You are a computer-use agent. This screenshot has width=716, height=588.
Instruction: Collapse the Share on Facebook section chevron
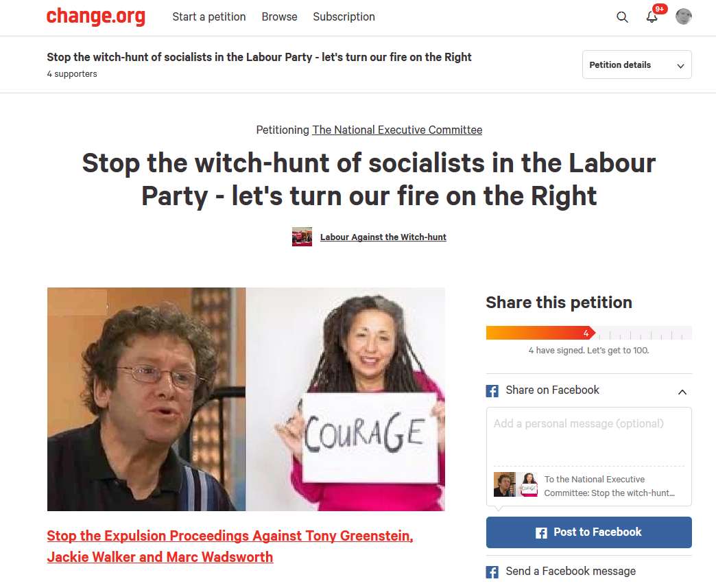coord(682,392)
